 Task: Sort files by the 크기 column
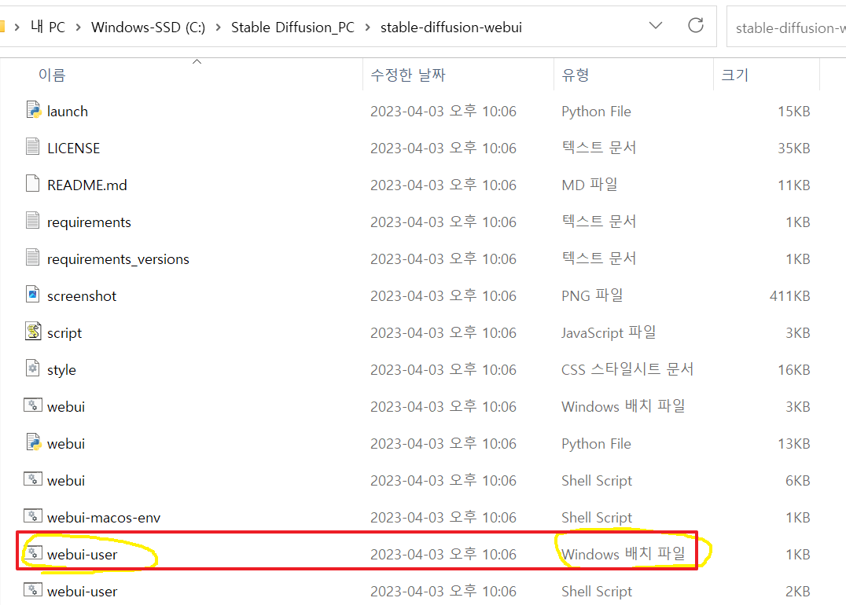[x=735, y=75]
